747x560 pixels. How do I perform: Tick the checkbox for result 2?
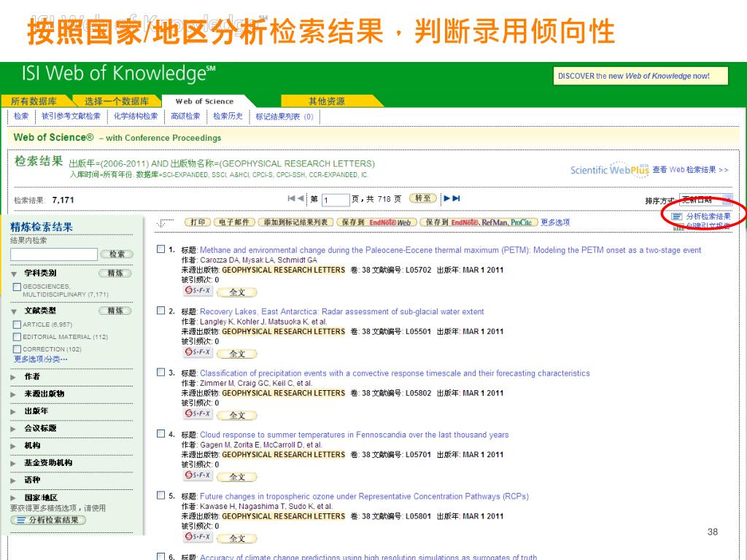coord(161,311)
